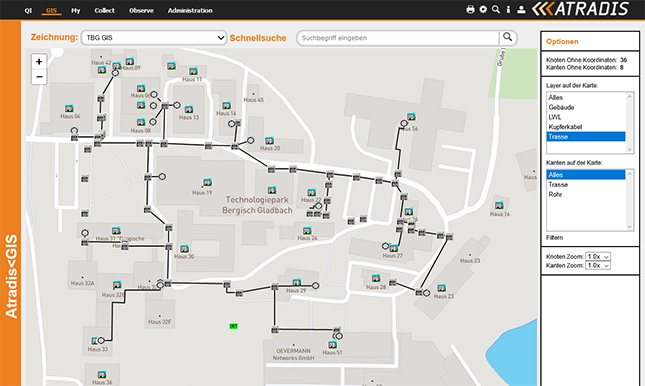The width and height of the screenshot is (645, 386).
Task: Select Alles in Kanten auf der Karte
Action: 586,175
